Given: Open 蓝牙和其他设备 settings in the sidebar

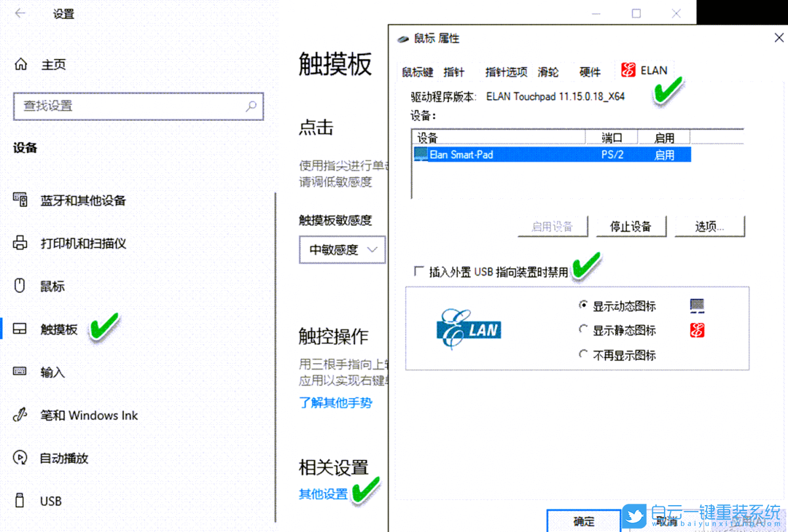Looking at the screenshot, I should click(18, 200).
